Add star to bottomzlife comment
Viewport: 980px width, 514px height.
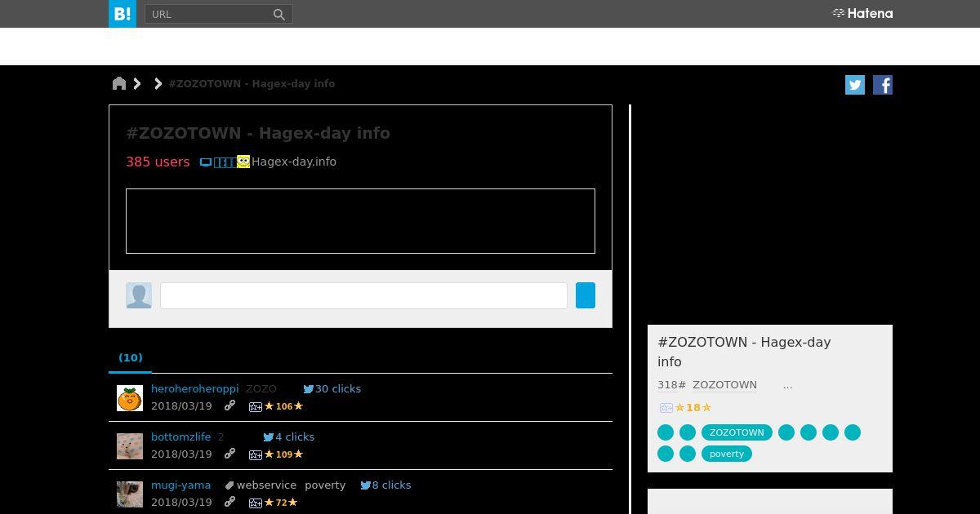point(256,454)
